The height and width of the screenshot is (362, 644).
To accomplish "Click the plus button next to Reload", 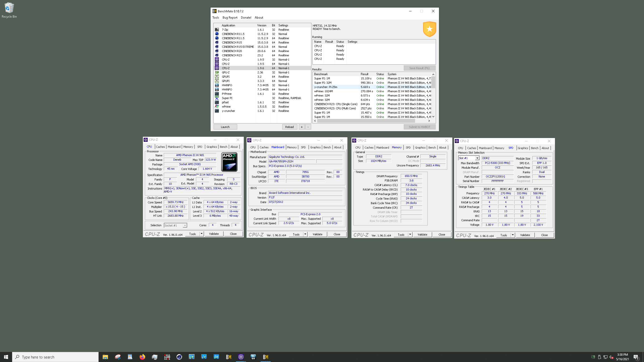I will (302, 127).
